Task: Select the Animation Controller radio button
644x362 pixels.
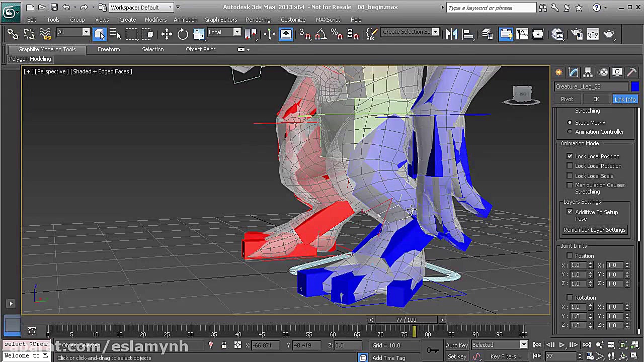Action: click(x=570, y=132)
